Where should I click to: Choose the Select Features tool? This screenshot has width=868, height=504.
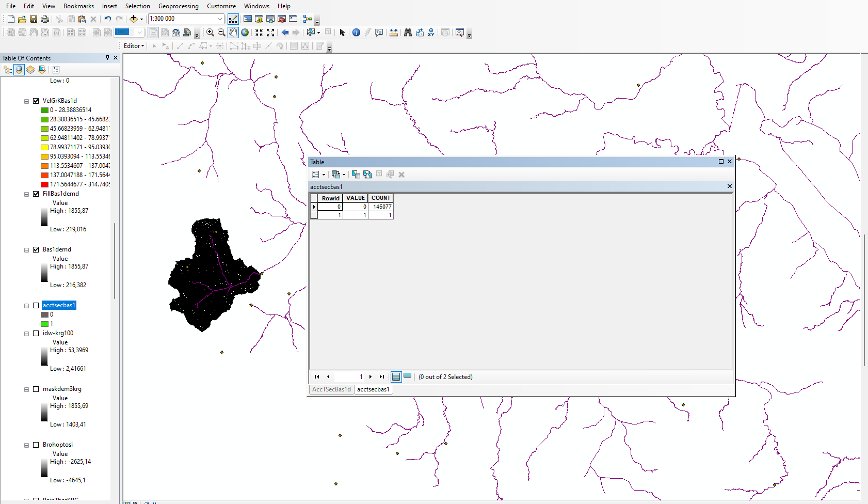(311, 33)
